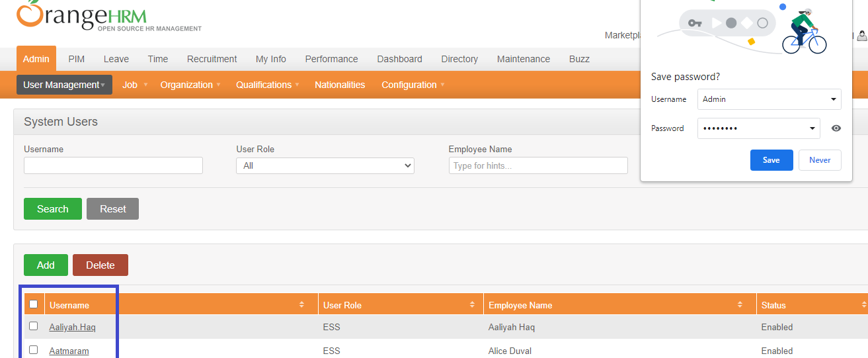Click the Add user button
This screenshot has width=868, height=358.
(x=46, y=265)
